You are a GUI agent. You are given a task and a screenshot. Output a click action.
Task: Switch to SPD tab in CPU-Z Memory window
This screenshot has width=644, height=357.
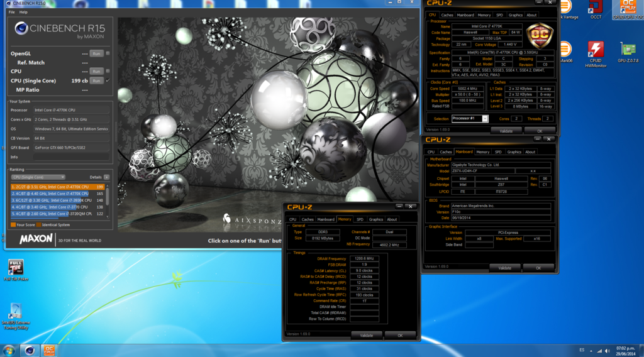(x=360, y=219)
